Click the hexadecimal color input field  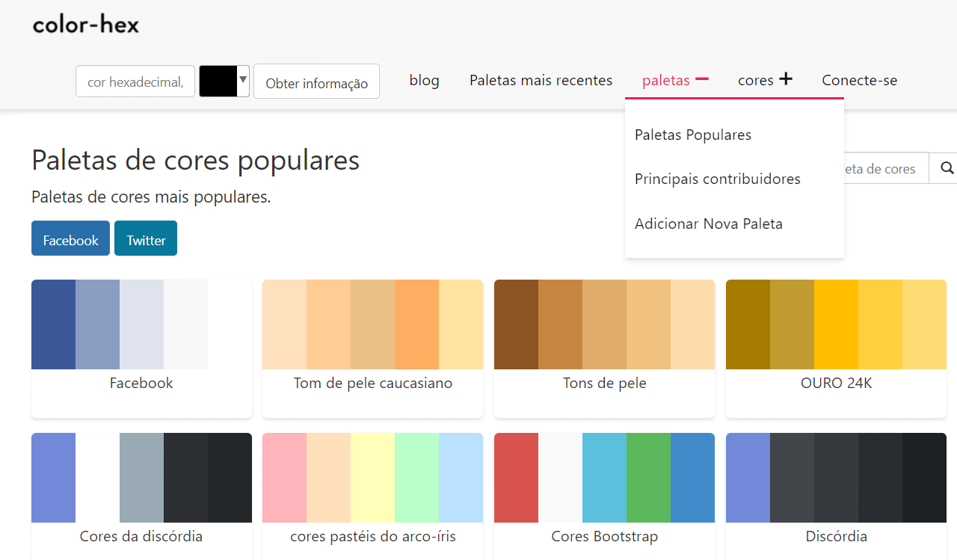coord(135,81)
